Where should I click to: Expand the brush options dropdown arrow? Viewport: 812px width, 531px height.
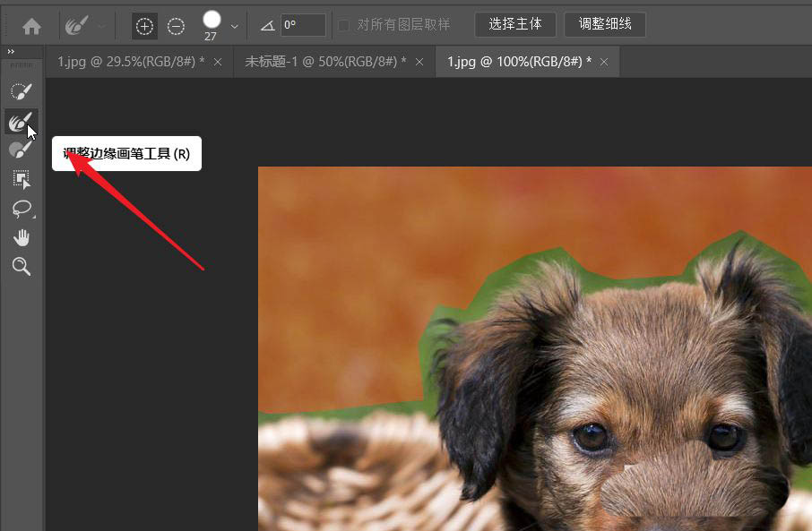coord(234,26)
